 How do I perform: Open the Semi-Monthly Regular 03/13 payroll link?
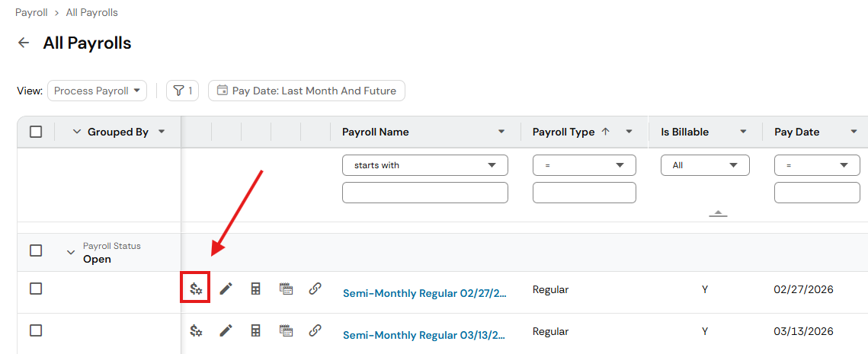pos(424,335)
